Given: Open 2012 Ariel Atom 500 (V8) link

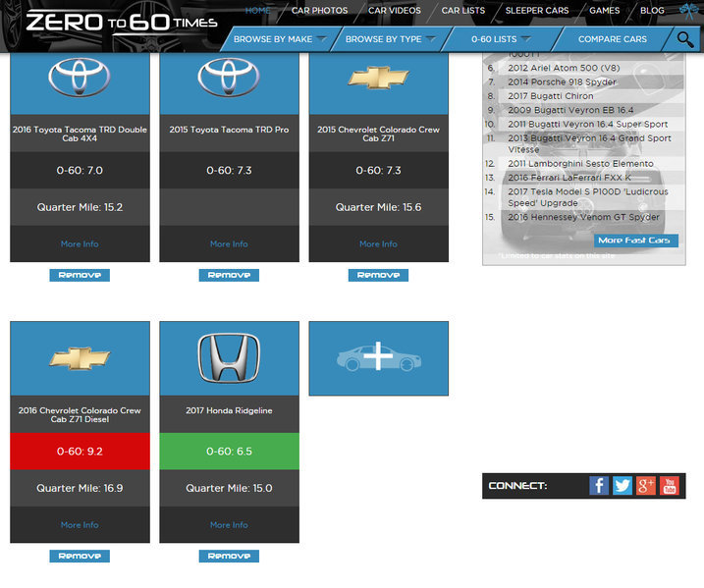Looking at the screenshot, I should click(564, 68).
